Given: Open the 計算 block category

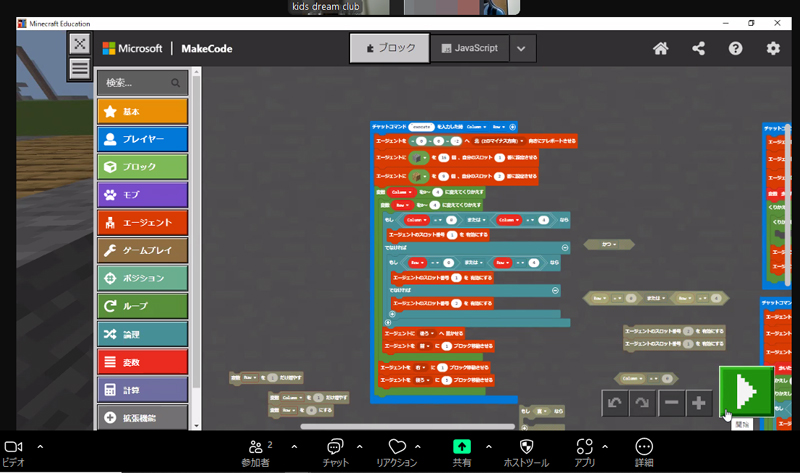Looking at the screenshot, I should (143, 390).
